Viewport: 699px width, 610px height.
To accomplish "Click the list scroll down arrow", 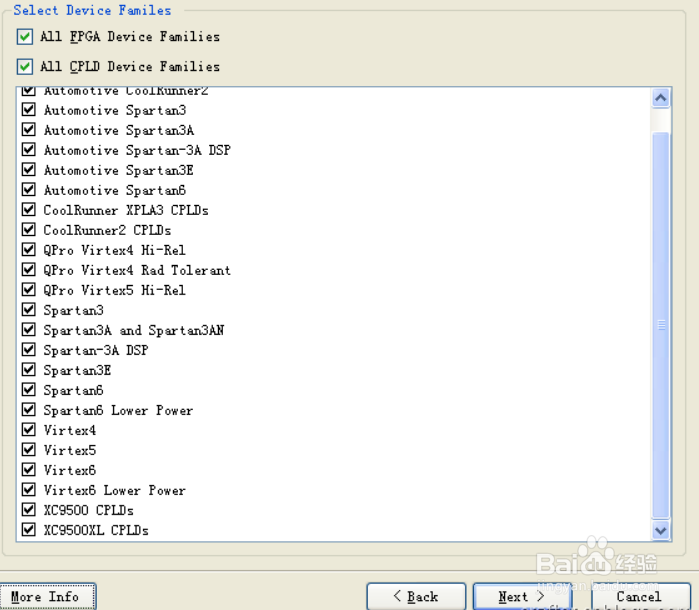I will point(661,531).
